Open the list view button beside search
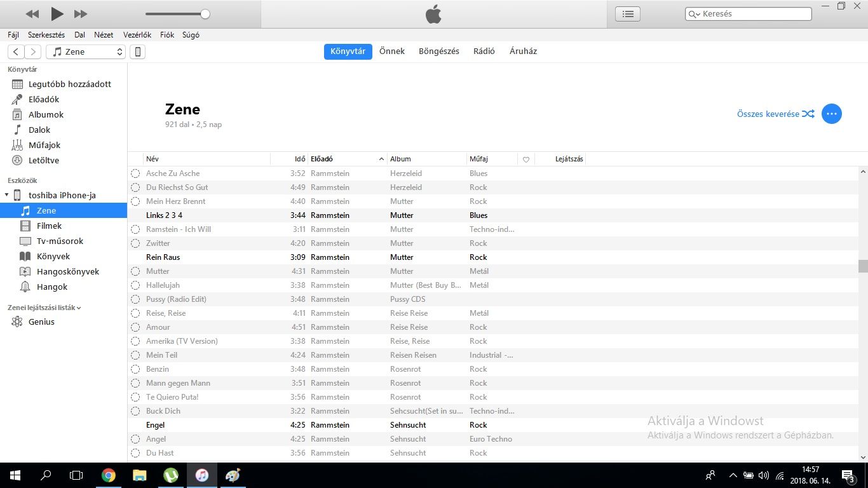 (x=628, y=14)
